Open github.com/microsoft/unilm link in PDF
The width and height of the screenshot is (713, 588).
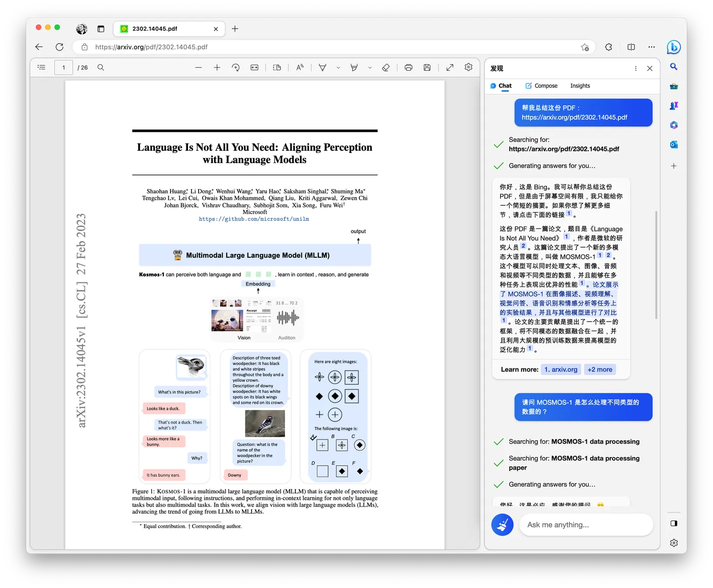[254, 219]
